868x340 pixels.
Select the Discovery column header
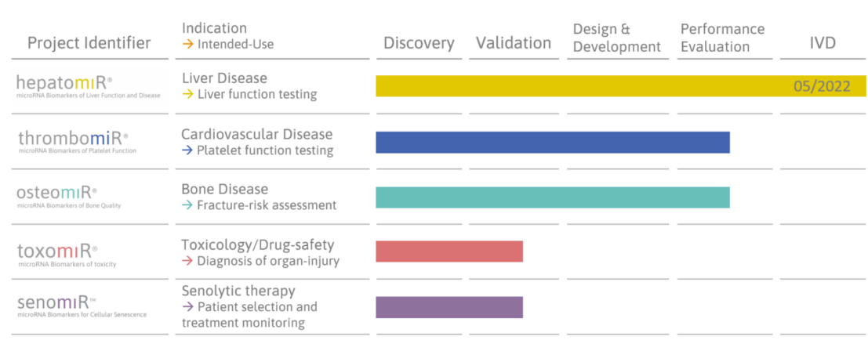[419, 44]
